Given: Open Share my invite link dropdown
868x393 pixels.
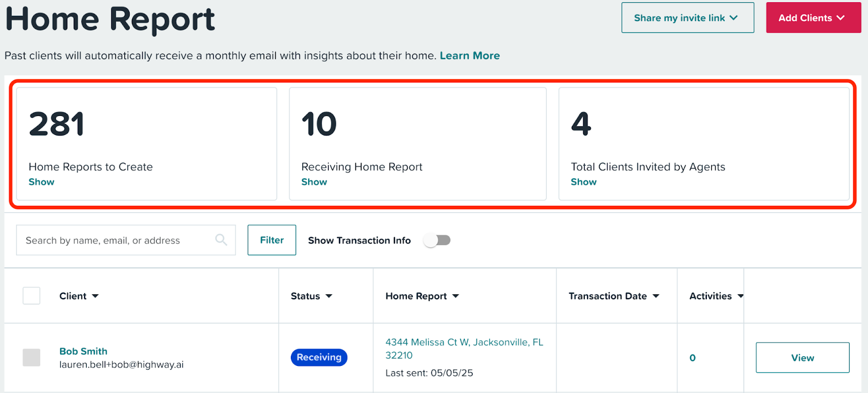Looking at the screenshot, I should pyautogui.click(x=687, y=18).
